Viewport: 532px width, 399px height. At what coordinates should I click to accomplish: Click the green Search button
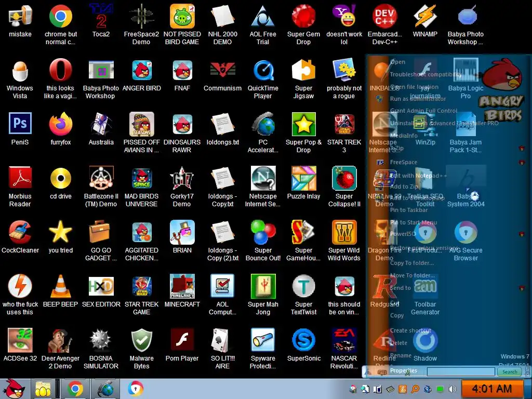click(x=510, y=372)
